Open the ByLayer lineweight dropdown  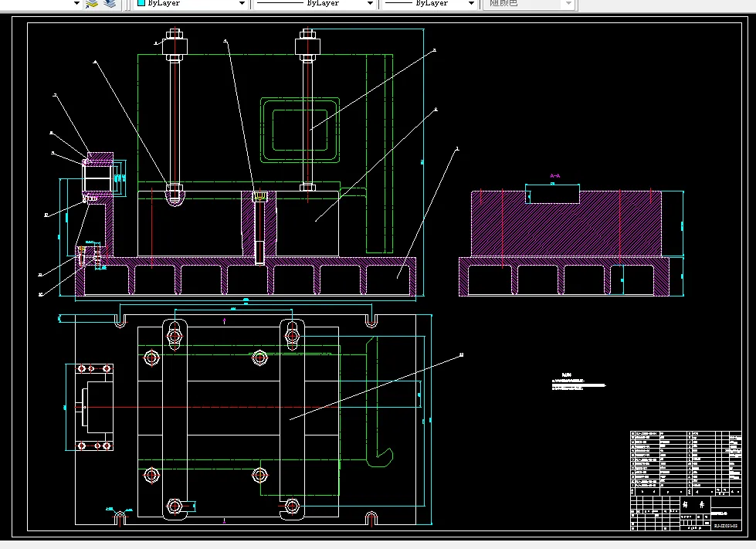click(x=429, y=3)
